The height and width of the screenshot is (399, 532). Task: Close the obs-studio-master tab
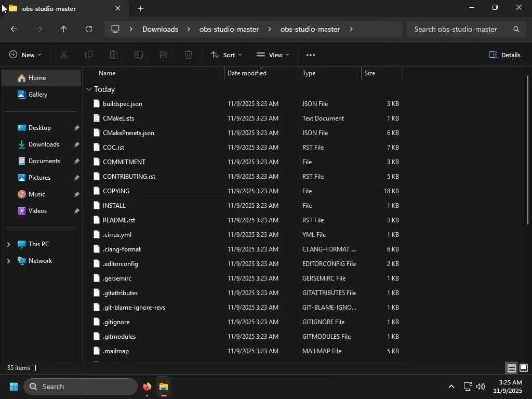(117, 8)
